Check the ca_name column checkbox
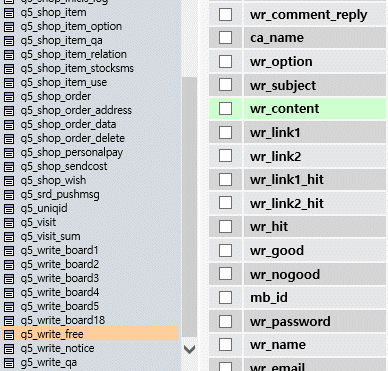The image size is (388, 371). pyautogui.click(x=225, y=37)
